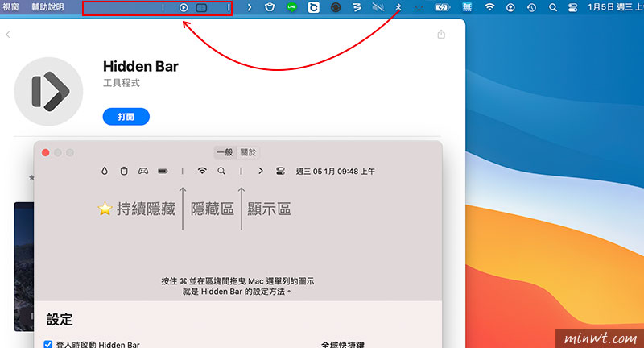The image size is (644, 348).
Task: Open Time Machine menu bar icon
Action: point(531,7)
